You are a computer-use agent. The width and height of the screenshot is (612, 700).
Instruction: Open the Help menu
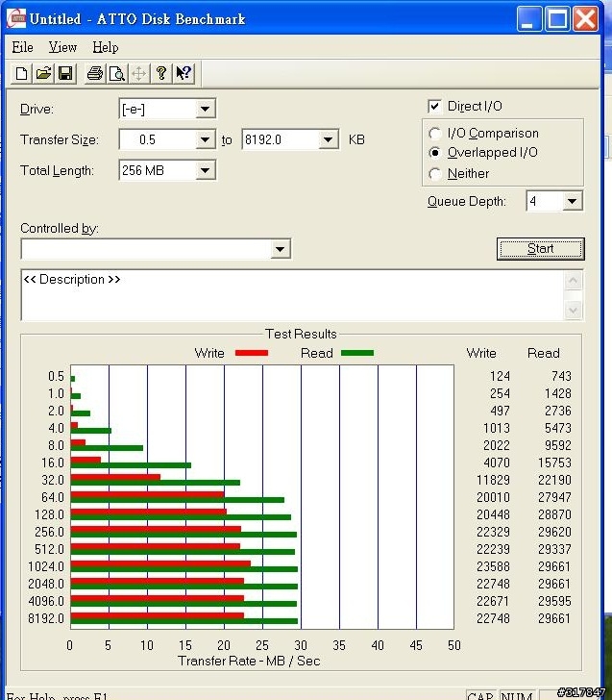pyautogui.click(x=106, y=47)
